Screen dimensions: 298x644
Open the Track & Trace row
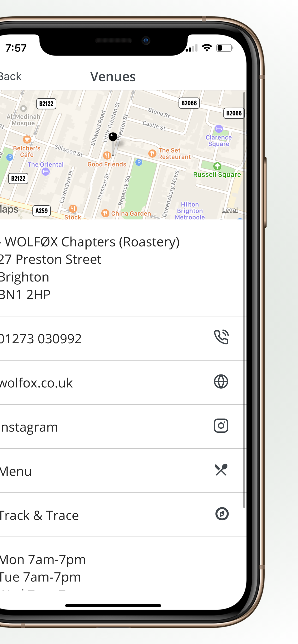click(x=123, y=515)
